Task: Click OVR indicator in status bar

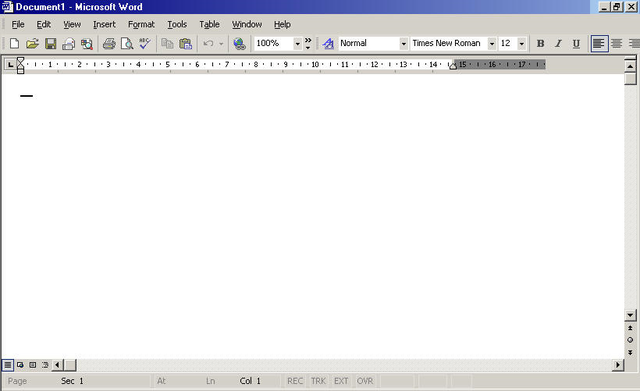Action: pyautogui.click(x=365, y=381)
